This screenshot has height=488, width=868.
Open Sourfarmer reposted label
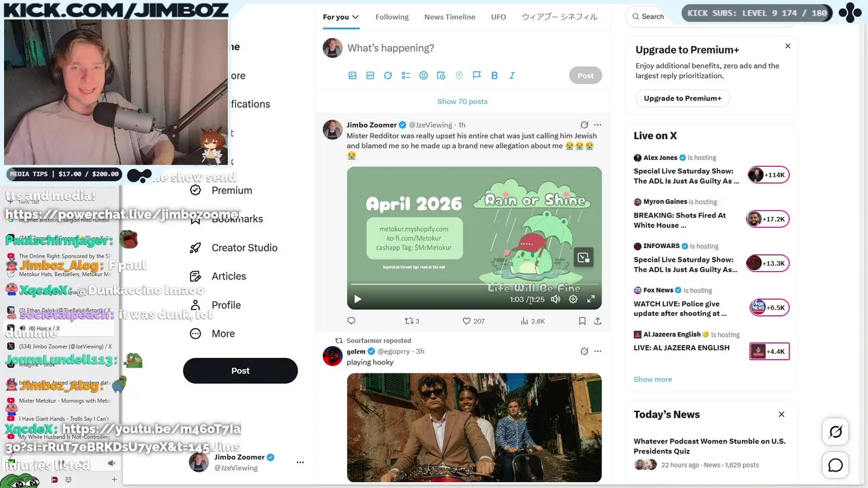pos(378,340)
